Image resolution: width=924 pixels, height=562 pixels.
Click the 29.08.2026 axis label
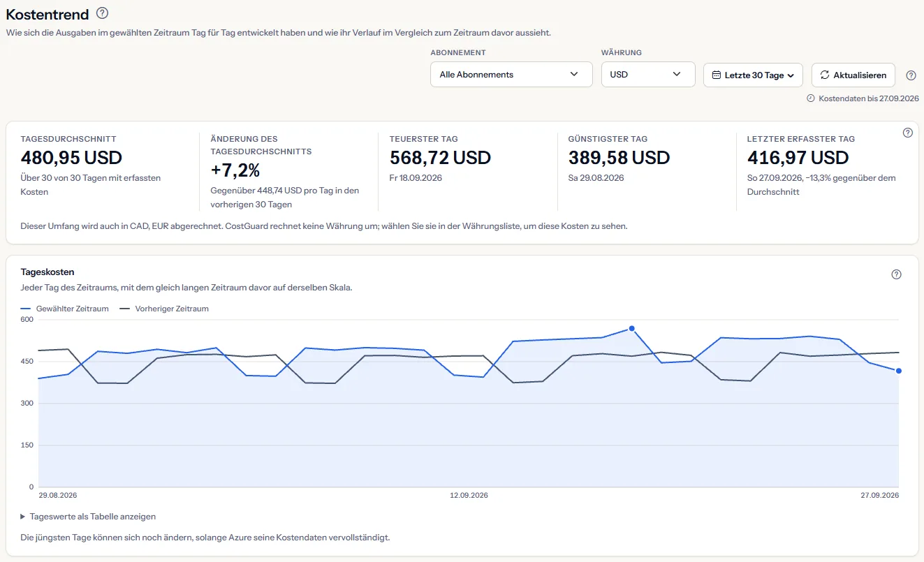tap(58, 495)
